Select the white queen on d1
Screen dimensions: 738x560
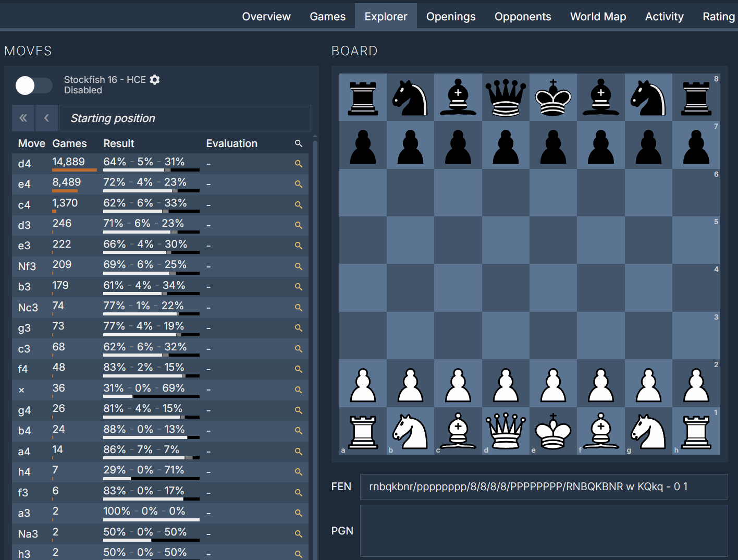(x=506, y=431)
